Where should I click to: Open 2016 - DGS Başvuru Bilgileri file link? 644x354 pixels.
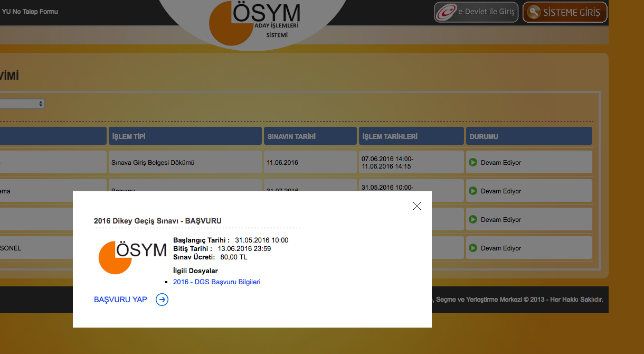[216, 282]
